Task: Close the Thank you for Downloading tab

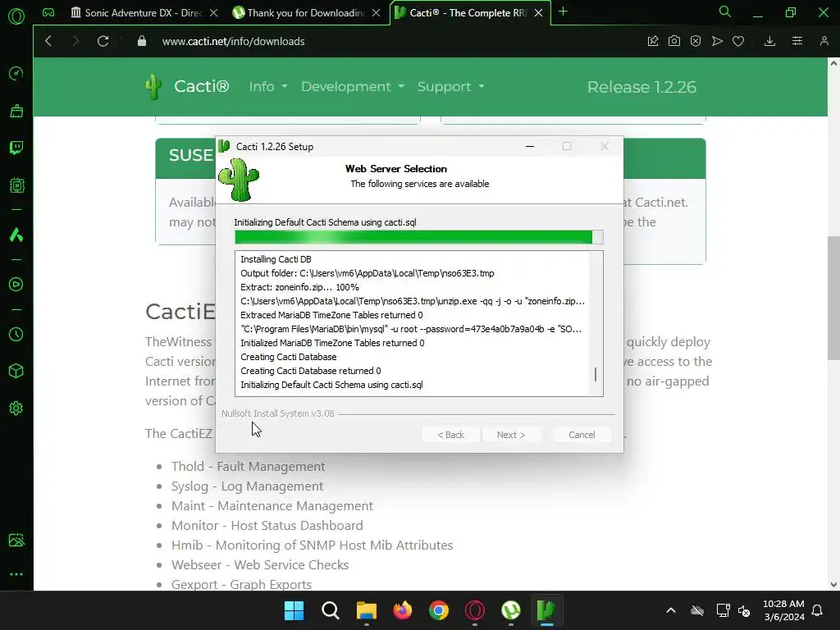Action: pos(376,13)
